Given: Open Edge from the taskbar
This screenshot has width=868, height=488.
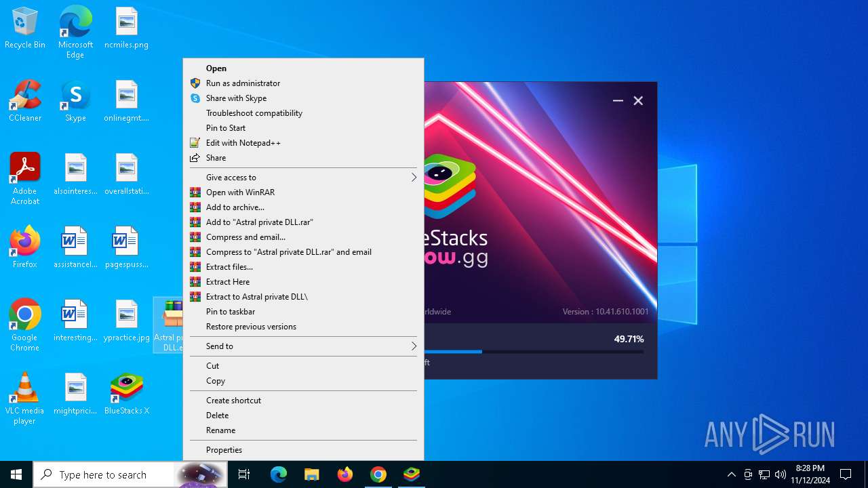Looking at the screenshot, I should pyautogui.click(x=279, y=474).
